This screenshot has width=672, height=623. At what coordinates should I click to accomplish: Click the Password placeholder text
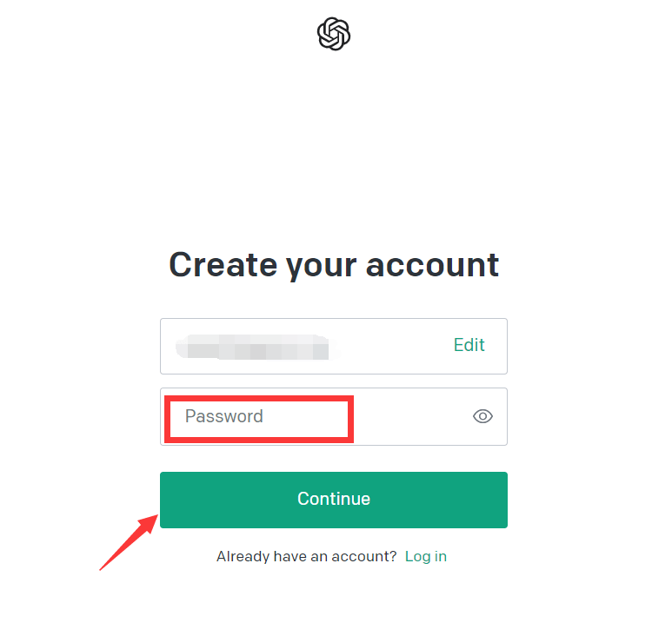(x=223, y=416)
